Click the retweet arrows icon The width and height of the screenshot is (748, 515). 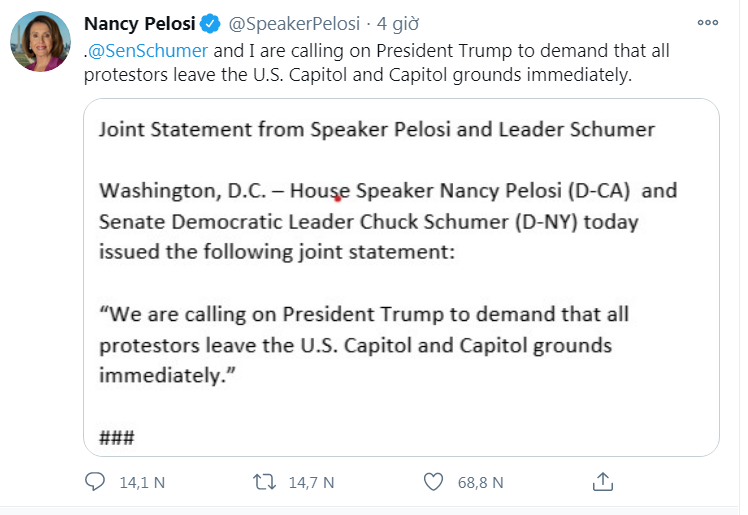click(264, 482)
